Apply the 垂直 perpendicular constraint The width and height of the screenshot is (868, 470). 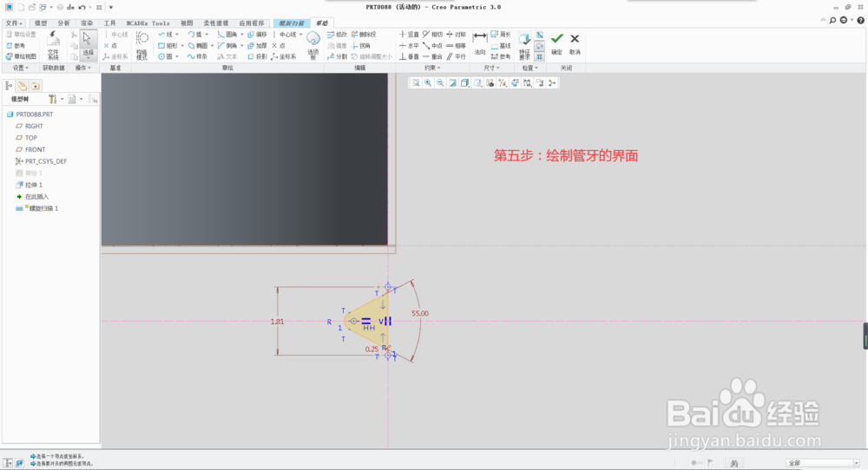tap(409, 56)
